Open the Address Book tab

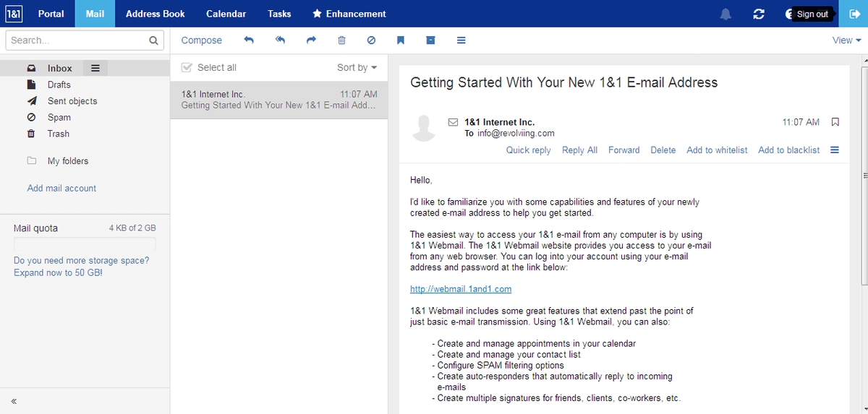point(156,14)
